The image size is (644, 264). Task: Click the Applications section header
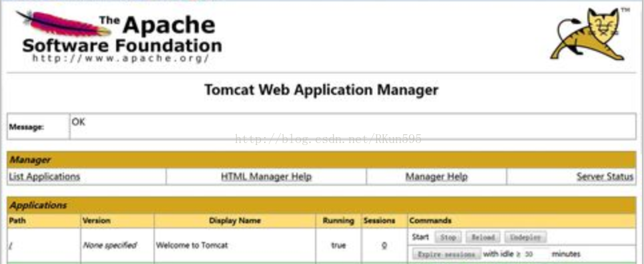(x=321, y=205)
